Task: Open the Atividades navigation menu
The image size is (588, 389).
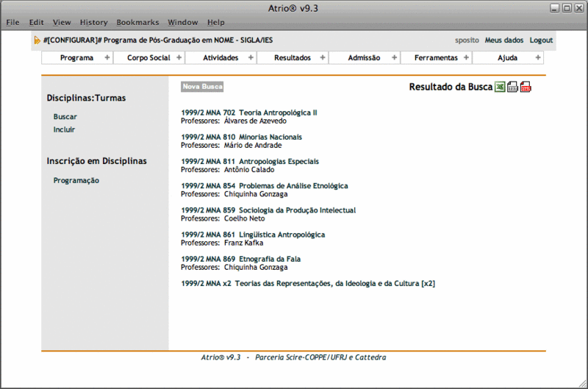Action: (220, 57)
